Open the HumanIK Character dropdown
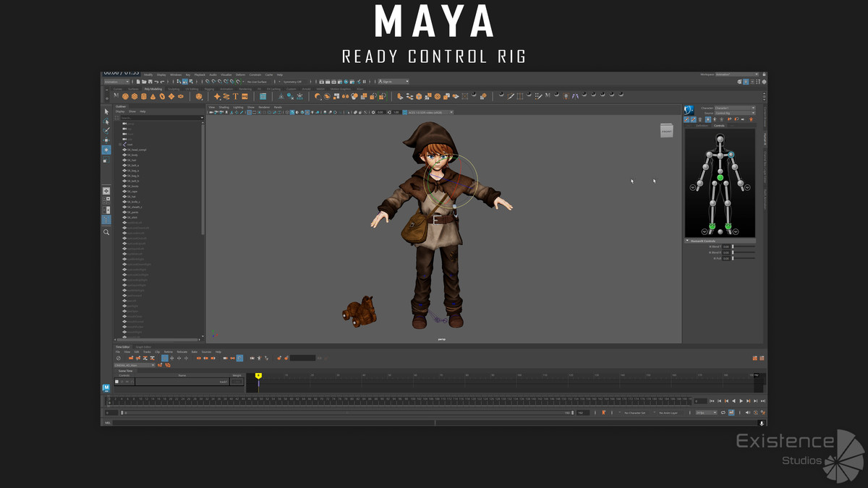This screenshot has height=488, width=868. coord(735,108)
